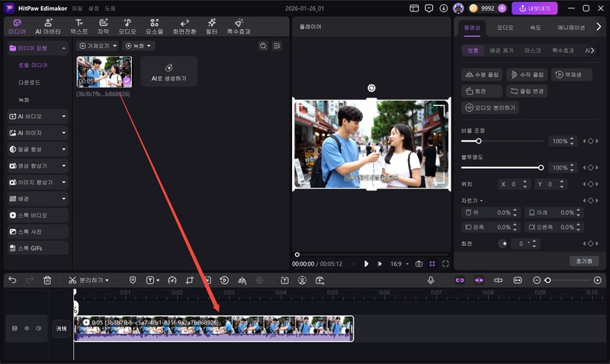This screenshot has width=610, height=364.
Task: Open the 자막 subtitles tab
Action: click(x=103, y=27)
